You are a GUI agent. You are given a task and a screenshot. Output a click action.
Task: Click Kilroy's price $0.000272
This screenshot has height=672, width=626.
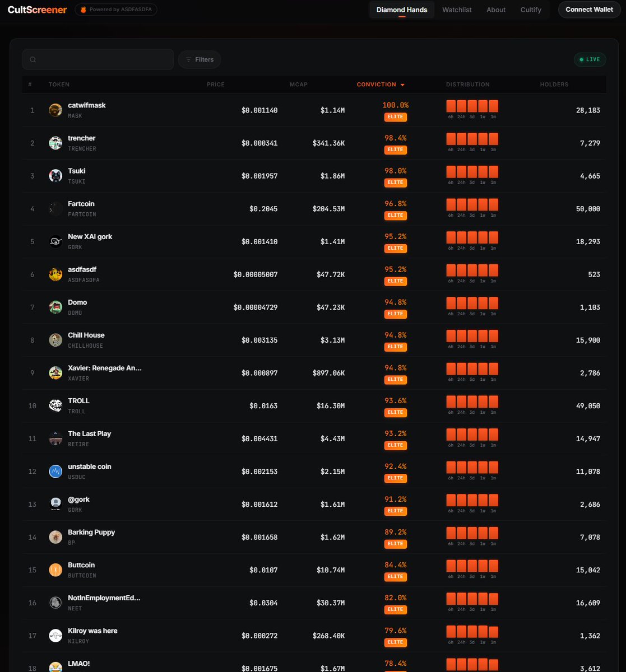click(259, 636)
